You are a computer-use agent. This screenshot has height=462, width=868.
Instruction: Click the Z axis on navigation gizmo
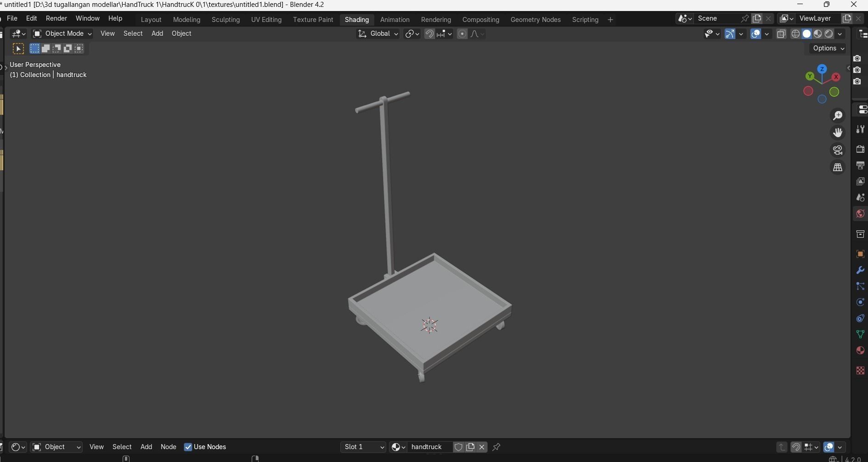[x=822, y=69]
